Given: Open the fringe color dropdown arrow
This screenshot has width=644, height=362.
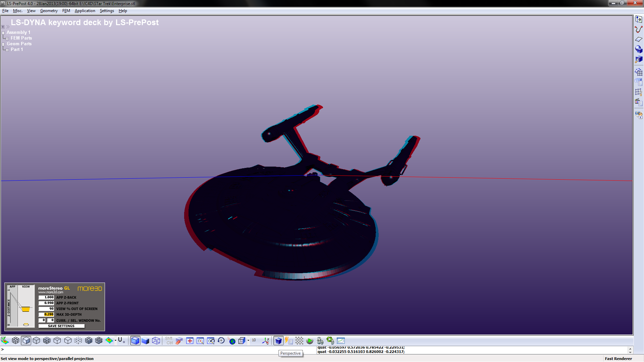Looking at the screenshot, I should tap(115, 341).
